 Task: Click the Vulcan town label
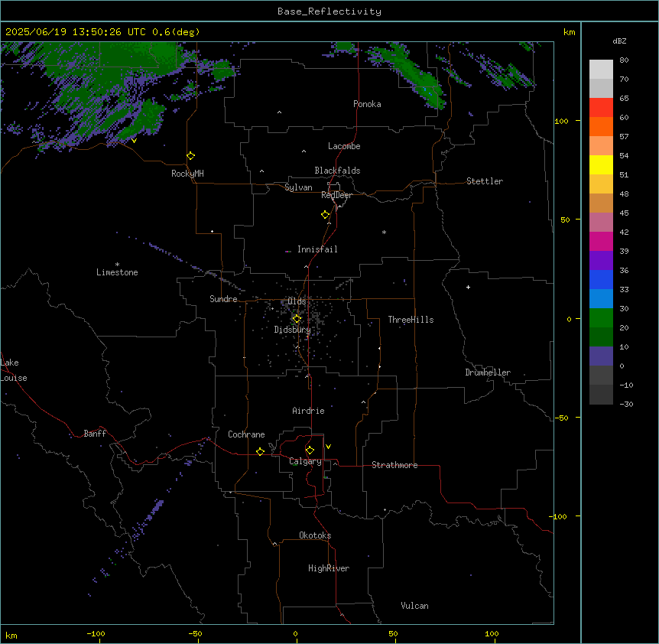click(x=414, y=606)
